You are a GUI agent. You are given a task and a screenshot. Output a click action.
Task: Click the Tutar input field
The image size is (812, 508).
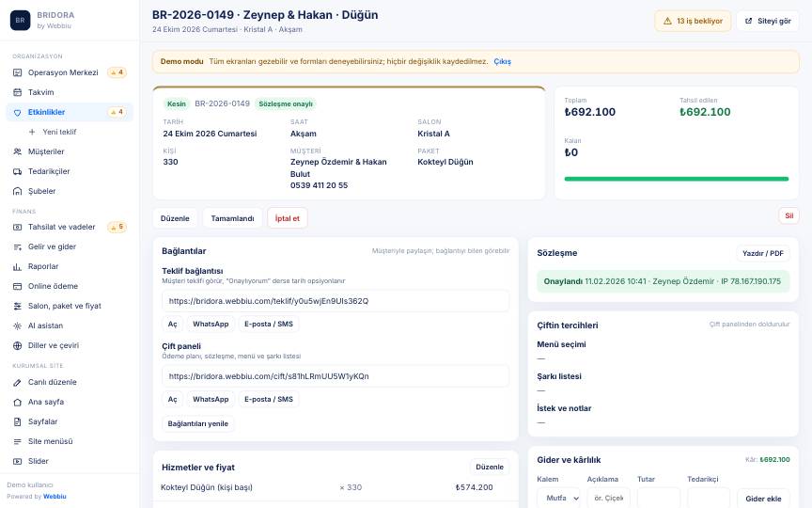coord(658,499)
